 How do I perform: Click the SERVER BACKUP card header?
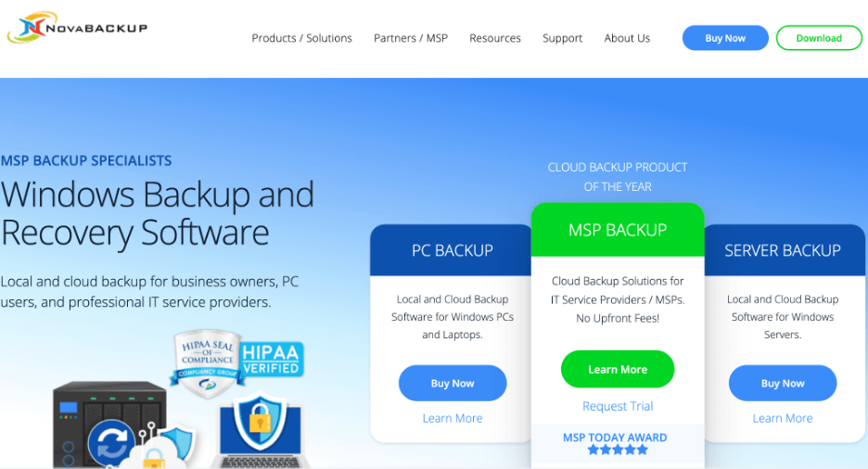pyautogui.click(x=783, y=250)
